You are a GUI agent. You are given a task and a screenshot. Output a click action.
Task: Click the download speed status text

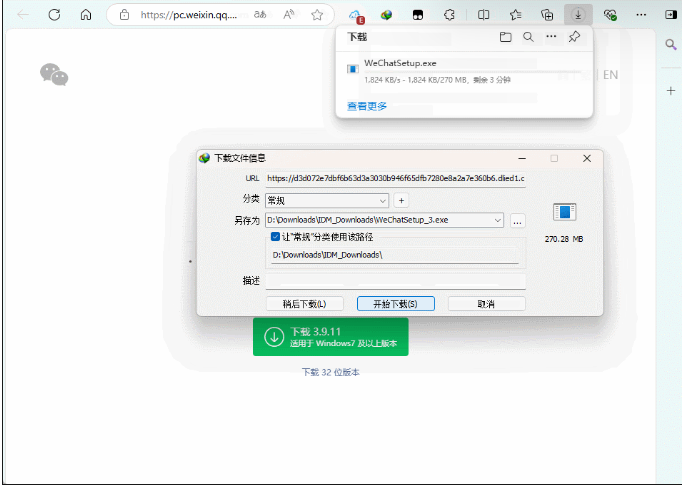438,80
